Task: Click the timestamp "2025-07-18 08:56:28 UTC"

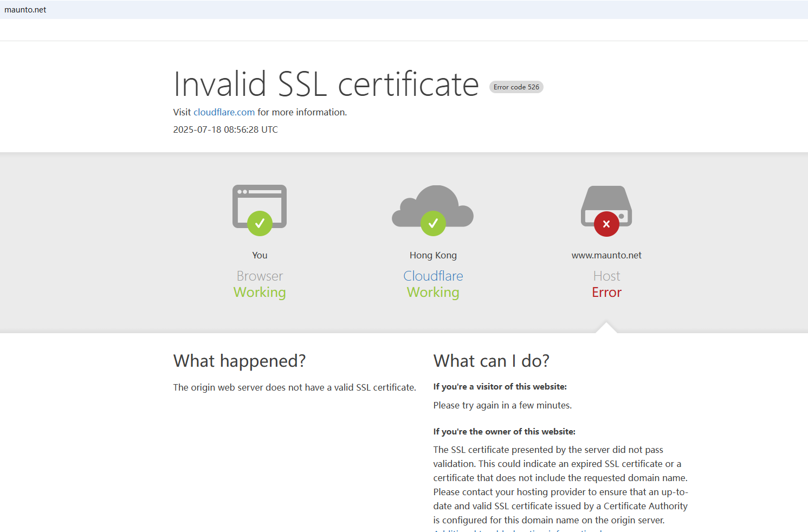Action: (225, 129)
